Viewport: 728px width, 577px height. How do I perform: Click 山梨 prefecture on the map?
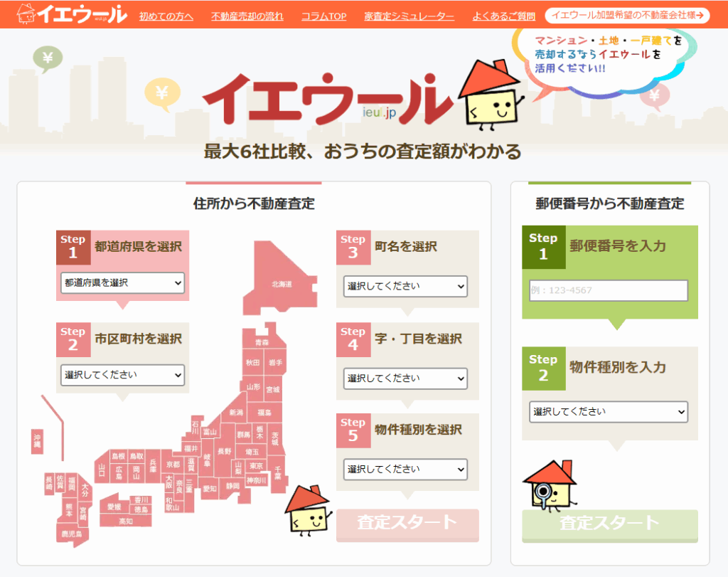238,467
